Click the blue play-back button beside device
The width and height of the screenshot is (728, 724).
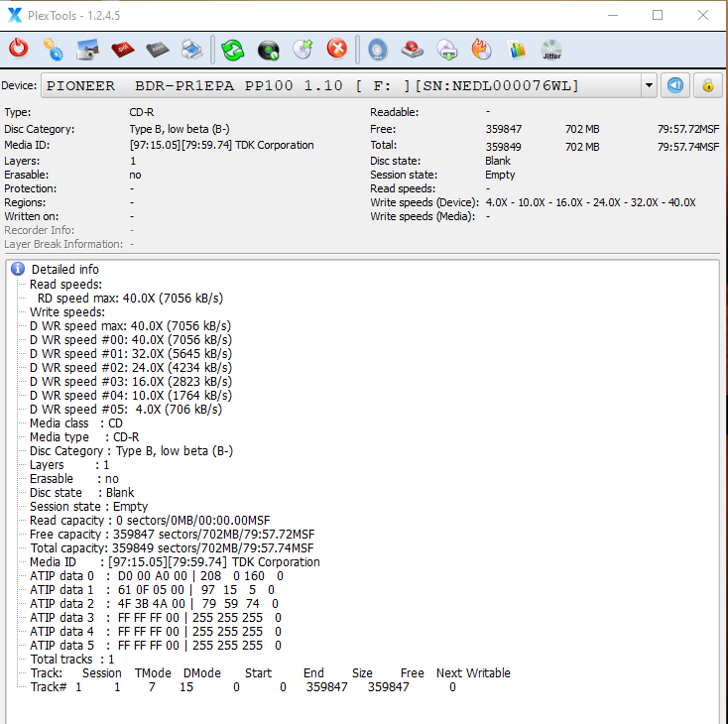coord(675,85)
